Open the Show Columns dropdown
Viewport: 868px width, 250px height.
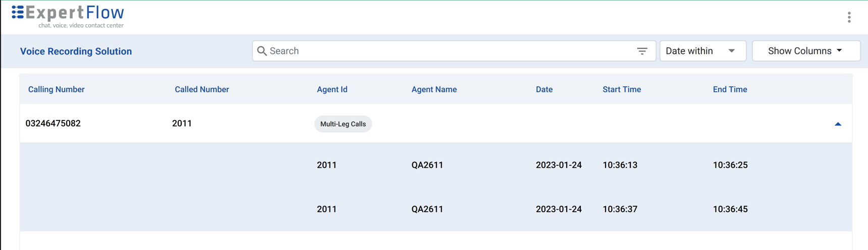click(x=805, y=51)
